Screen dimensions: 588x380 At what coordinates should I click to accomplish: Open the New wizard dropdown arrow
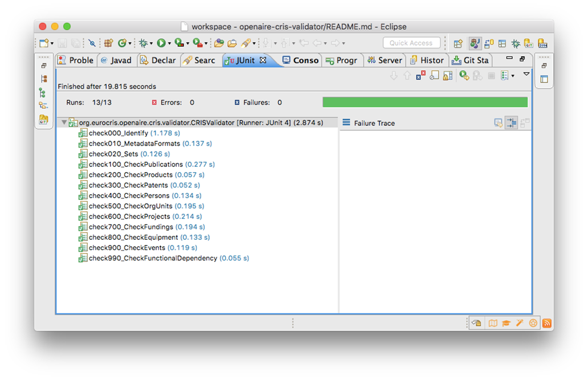(52, 43)
